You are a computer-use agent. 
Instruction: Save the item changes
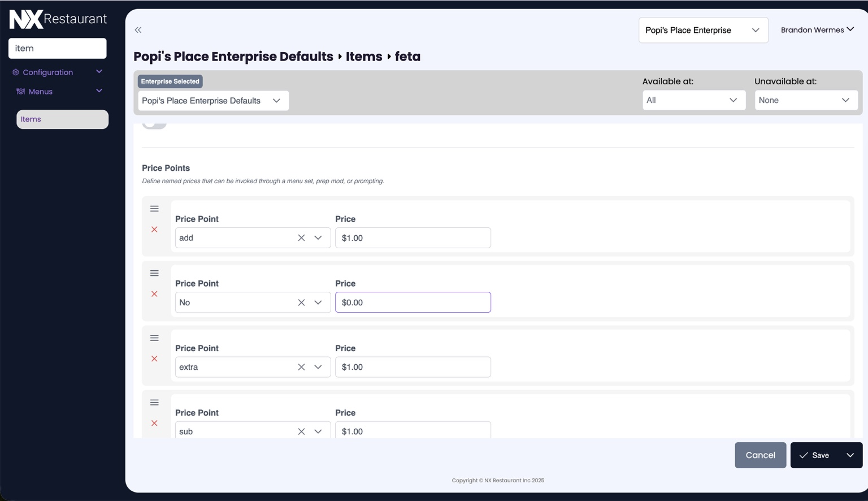click(x=815, y=455)
